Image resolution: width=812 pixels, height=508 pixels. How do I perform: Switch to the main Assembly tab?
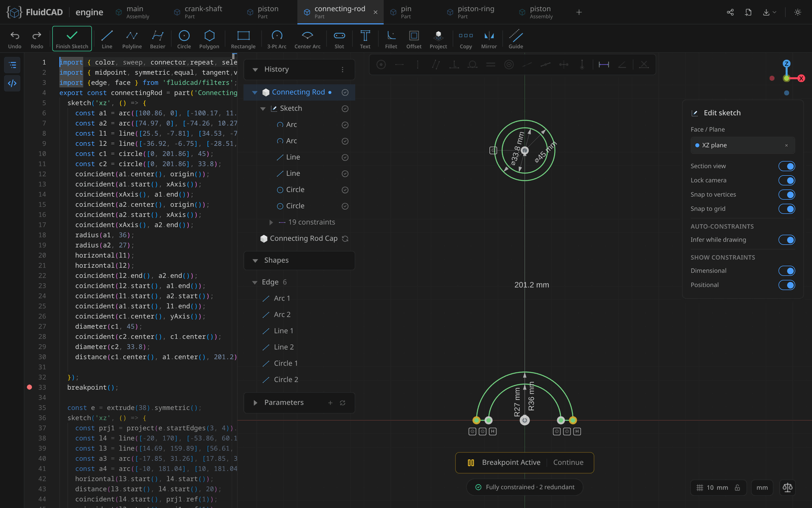pyautogui.click(x=132, y=12)
